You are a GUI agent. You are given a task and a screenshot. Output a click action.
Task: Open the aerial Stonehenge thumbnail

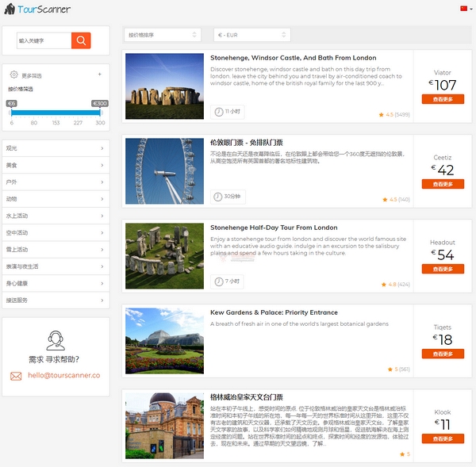tap(164, 256)
